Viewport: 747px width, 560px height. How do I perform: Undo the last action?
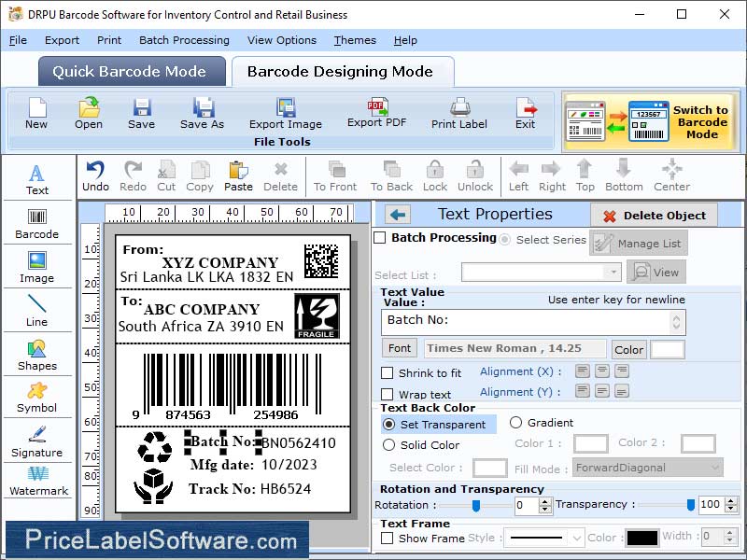pos(96,176)
